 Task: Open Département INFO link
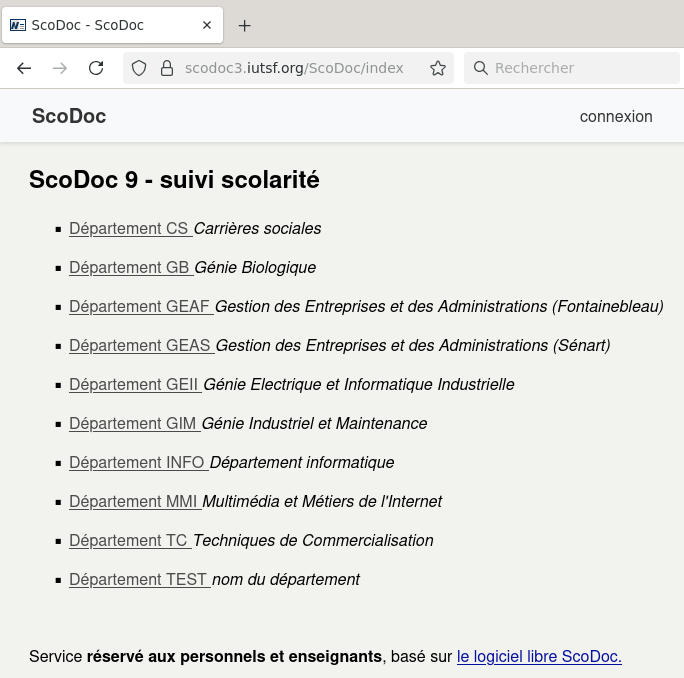[138, 463]
